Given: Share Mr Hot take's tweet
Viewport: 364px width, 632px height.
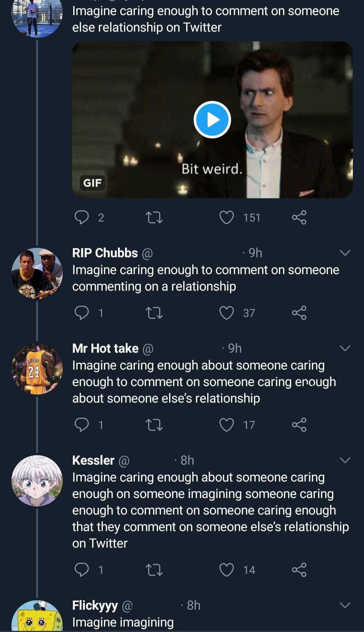Looking at the screenshot, I should coord(299,425).
